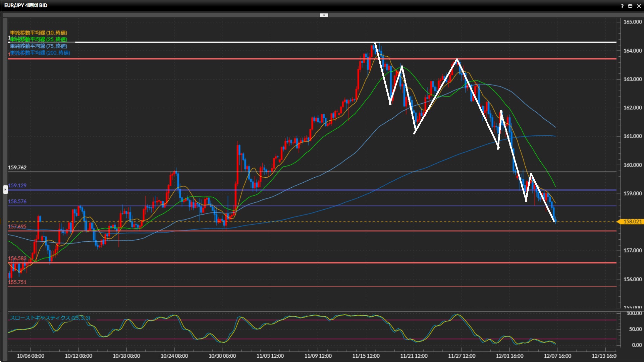Click the orange 158.021 current price tag
This screenshot has width=644, height=362.
[632, 222]
